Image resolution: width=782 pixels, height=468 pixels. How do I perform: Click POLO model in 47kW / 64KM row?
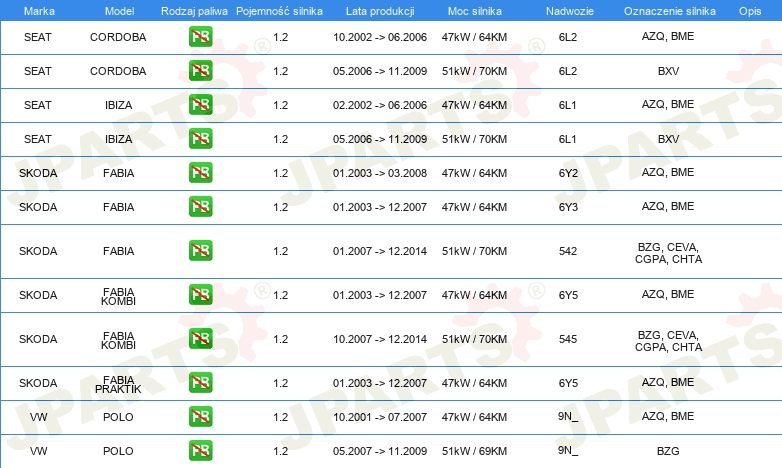(x=118, y=417)
